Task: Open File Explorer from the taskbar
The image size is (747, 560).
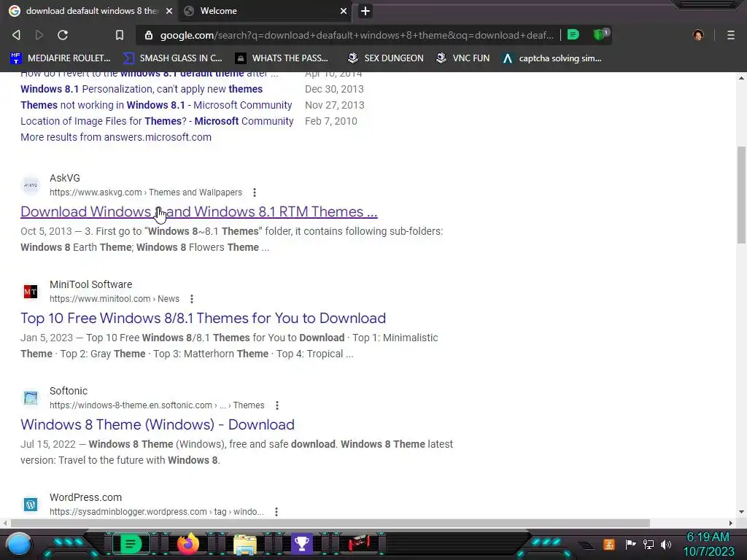Action: pyautogui.click(x=245, y=544)
